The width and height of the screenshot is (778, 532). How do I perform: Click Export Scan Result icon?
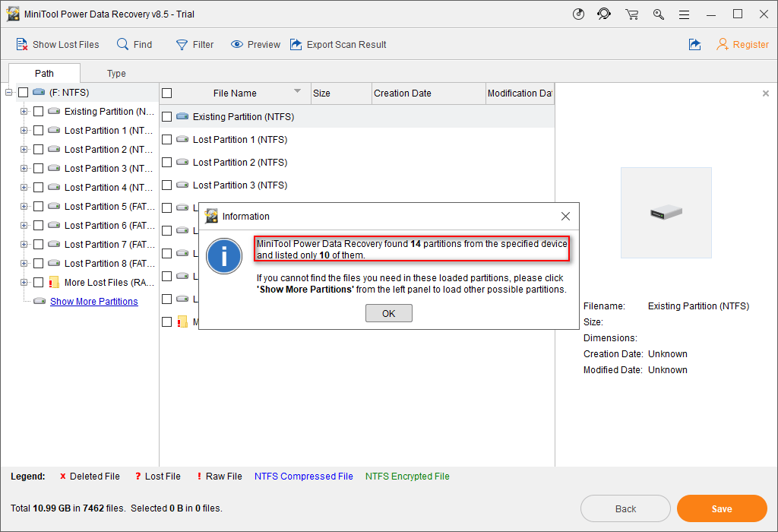click(296, 44)
